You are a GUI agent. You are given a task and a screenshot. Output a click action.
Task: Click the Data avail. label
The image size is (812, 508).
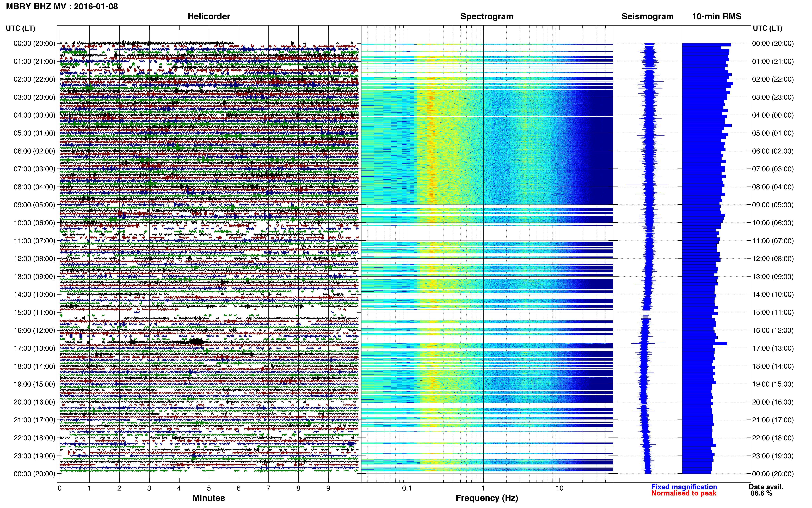766,487
